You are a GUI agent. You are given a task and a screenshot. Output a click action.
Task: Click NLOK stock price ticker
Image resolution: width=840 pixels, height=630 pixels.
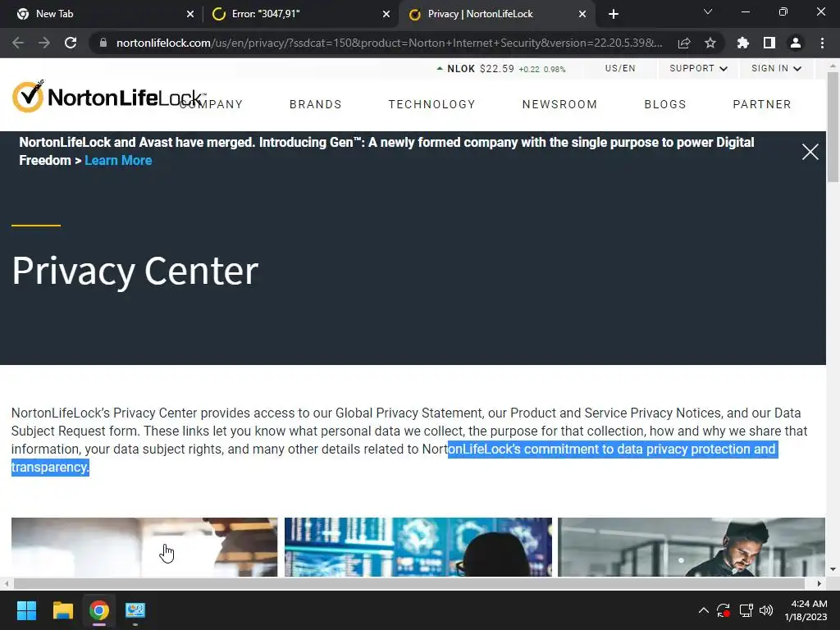pos(501,69)
